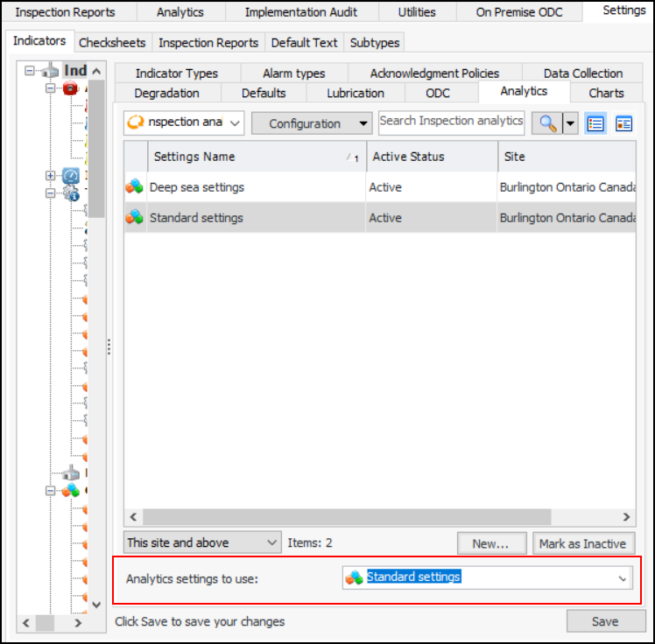The height and width of the screenshot is (644, 655).
Task: Select the Indicators sub-tab
Action: click(39, 41)
